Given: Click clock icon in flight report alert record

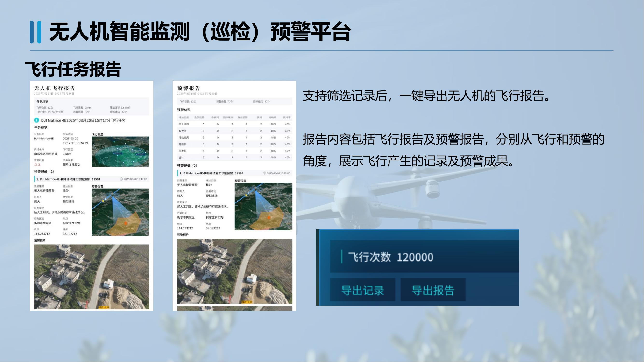Looking at the screenshot, I should [x=121, y=179].
